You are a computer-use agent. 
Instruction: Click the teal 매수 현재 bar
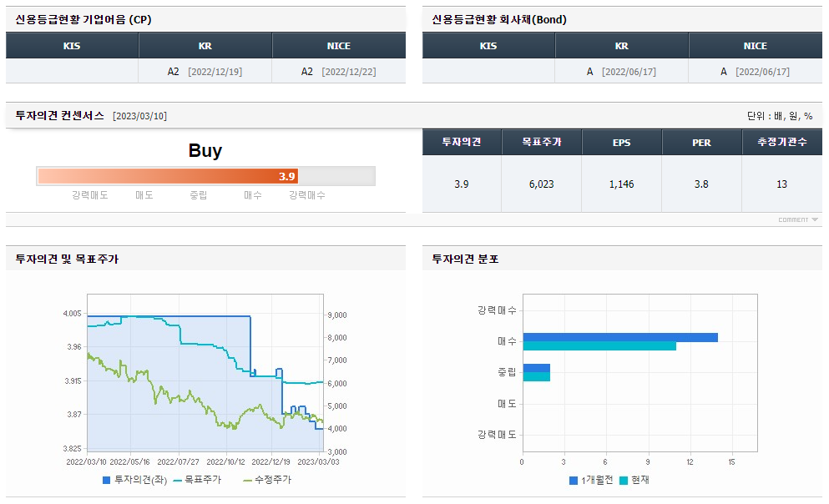coord(599,346)
